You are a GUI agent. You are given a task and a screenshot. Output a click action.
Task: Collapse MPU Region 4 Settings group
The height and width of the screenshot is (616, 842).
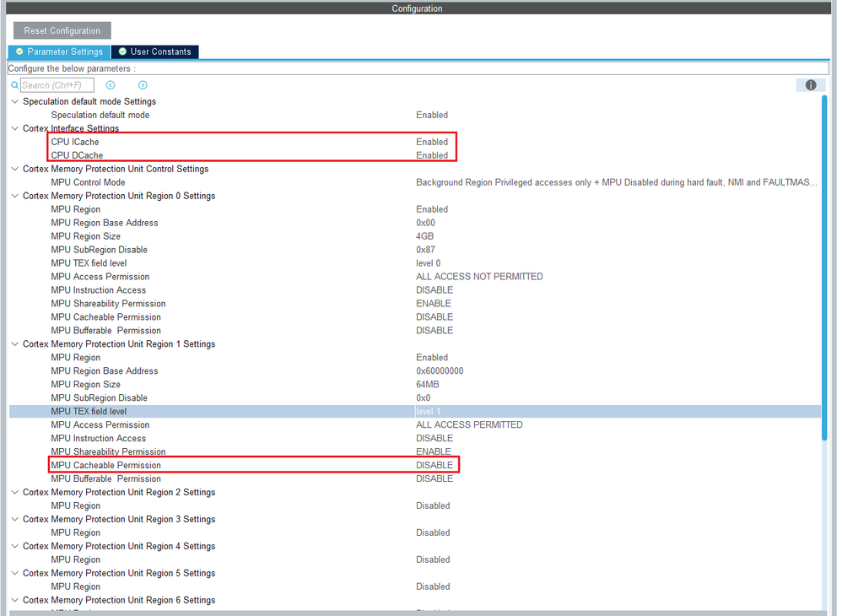15,546
